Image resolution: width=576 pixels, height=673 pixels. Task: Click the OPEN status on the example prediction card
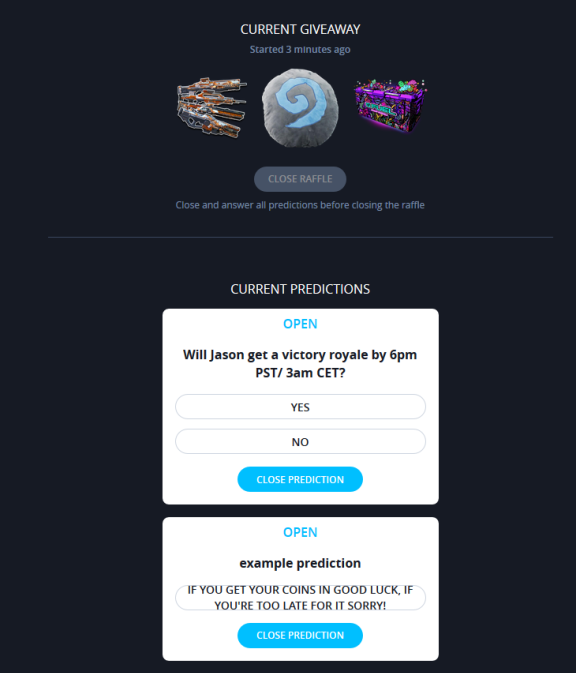300,532
